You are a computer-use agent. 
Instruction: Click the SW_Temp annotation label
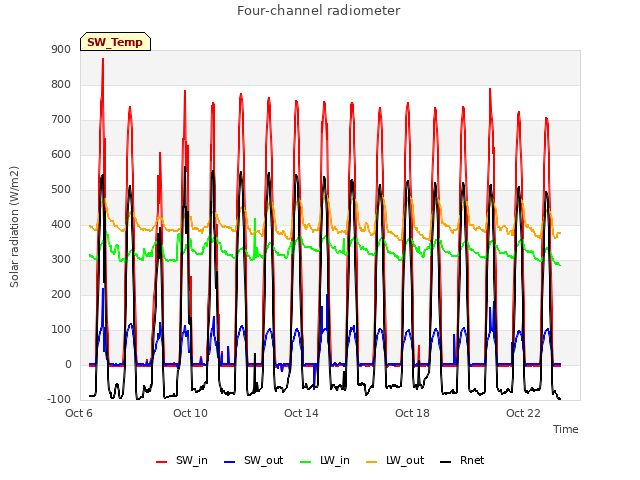(115, 42)
